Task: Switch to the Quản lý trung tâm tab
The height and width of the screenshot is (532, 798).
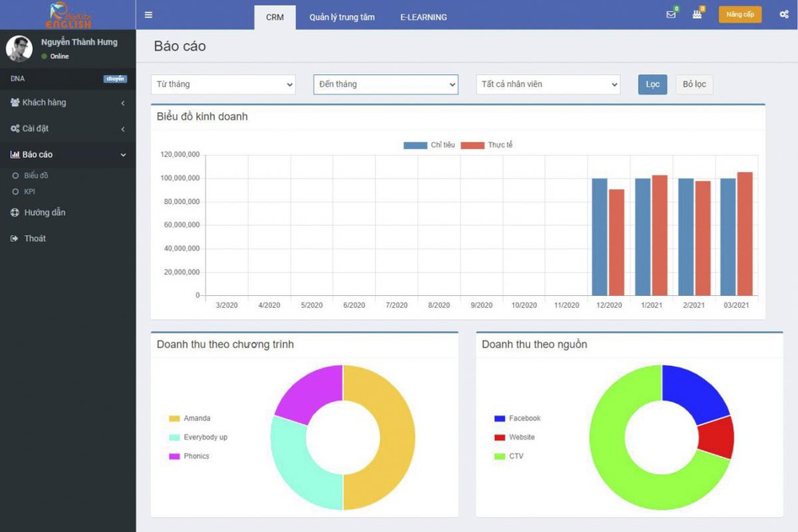Action: pyautogui.click(x=342, y=18)
